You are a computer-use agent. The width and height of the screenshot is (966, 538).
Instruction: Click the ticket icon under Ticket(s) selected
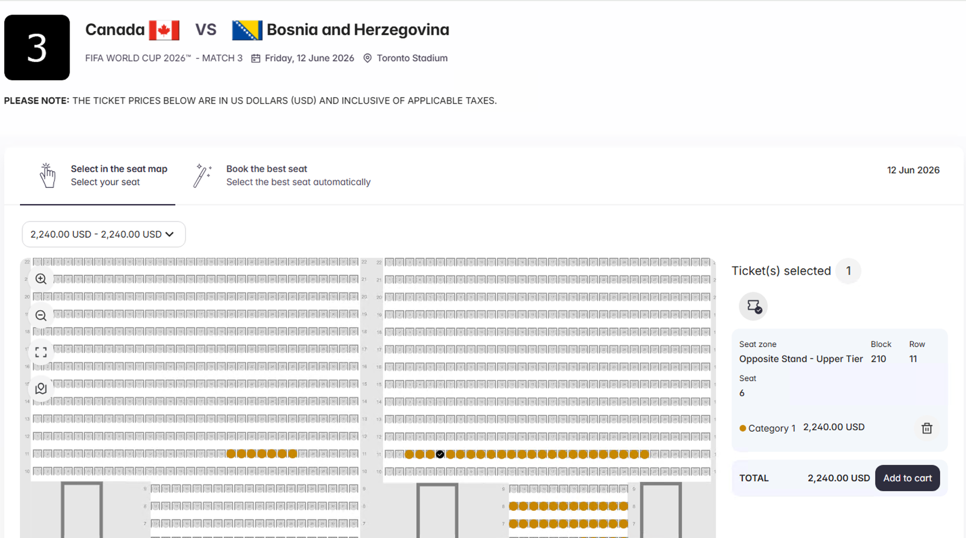[753, 307]
